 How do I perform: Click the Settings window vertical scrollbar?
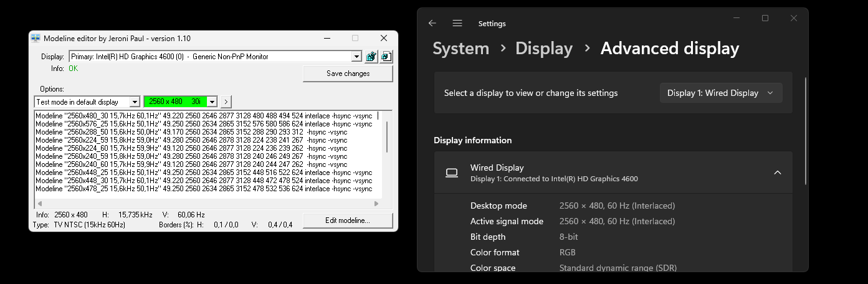pyautogui.click(x=806, y=131)
